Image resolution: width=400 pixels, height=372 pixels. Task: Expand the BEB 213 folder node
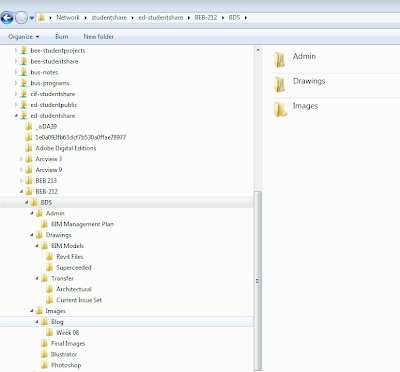pos(21,181)
